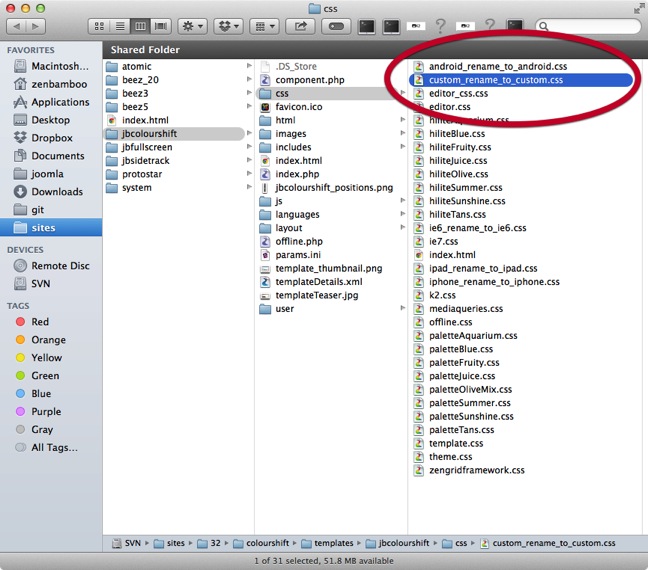Expand the beez_20 folder arrow

tap(249, 79)
